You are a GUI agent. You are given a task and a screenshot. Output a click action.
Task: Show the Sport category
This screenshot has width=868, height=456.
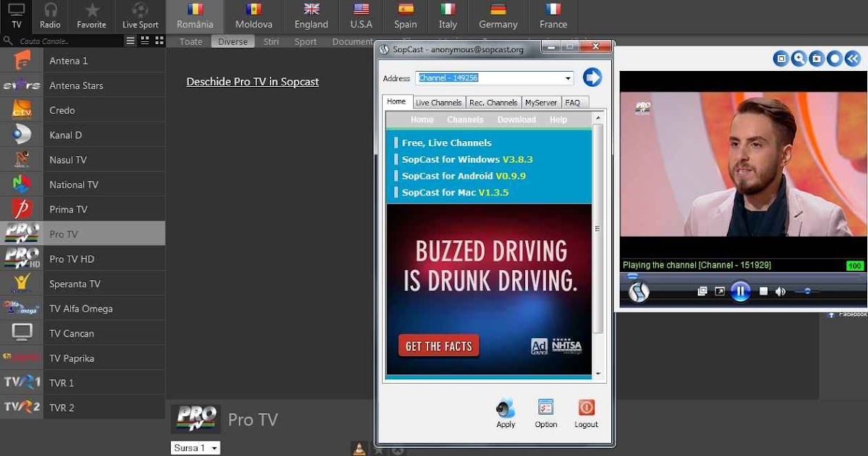click(305, 42)
